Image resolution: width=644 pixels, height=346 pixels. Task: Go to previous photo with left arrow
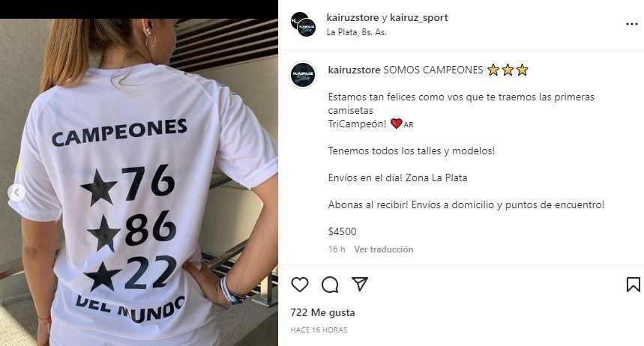(16, 192)
